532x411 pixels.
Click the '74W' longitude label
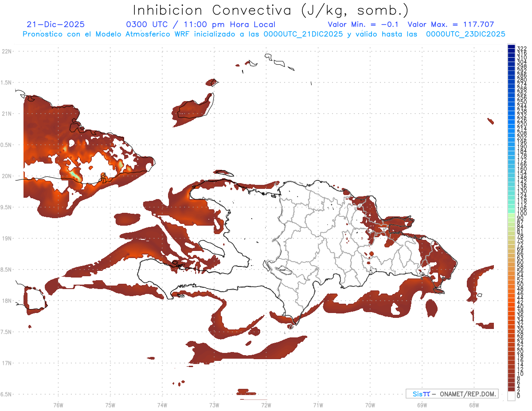tap(162, 405)
